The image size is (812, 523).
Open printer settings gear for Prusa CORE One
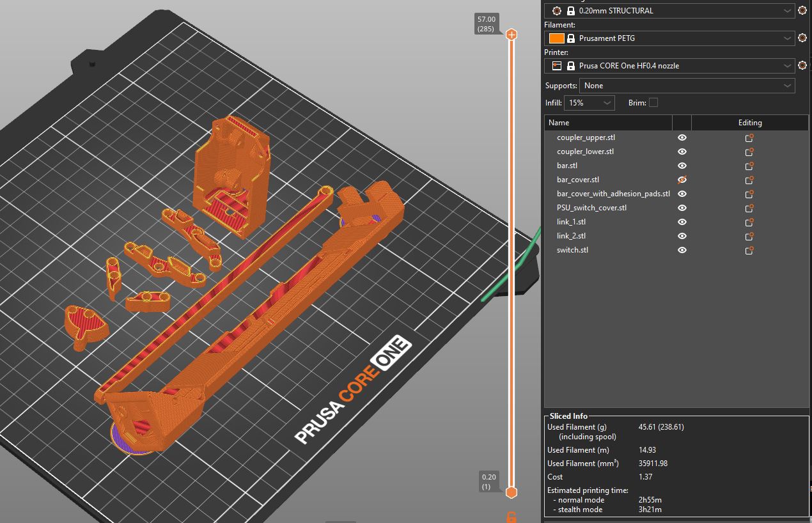point(802,66)
